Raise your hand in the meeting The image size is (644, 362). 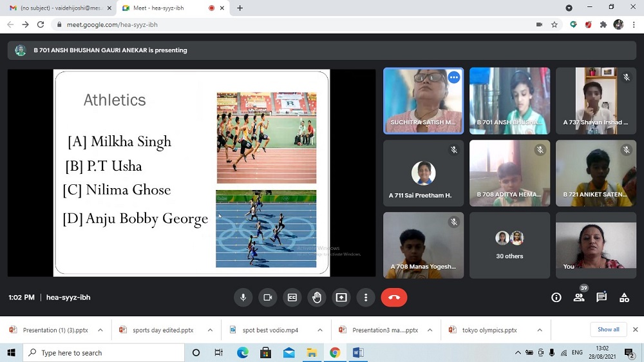coord(316,298)
